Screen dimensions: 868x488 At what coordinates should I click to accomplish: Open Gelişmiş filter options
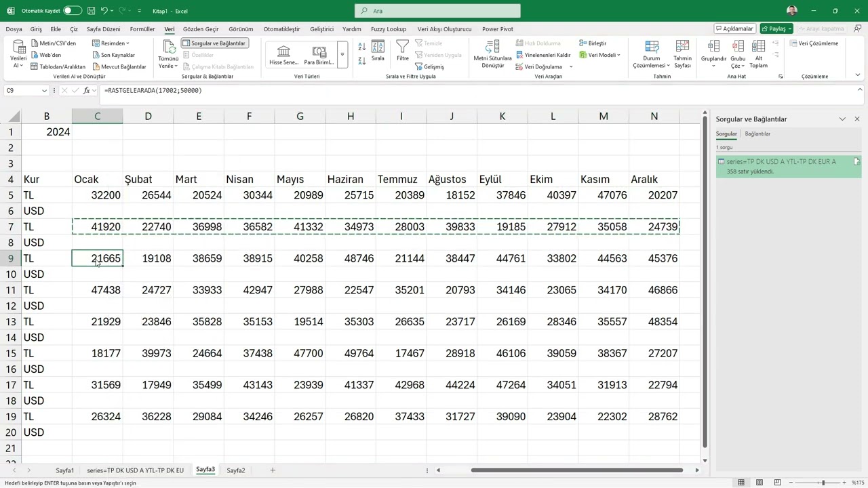coord(429,66)
